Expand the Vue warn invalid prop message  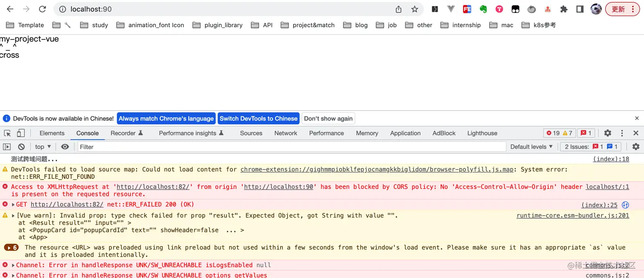13,216
